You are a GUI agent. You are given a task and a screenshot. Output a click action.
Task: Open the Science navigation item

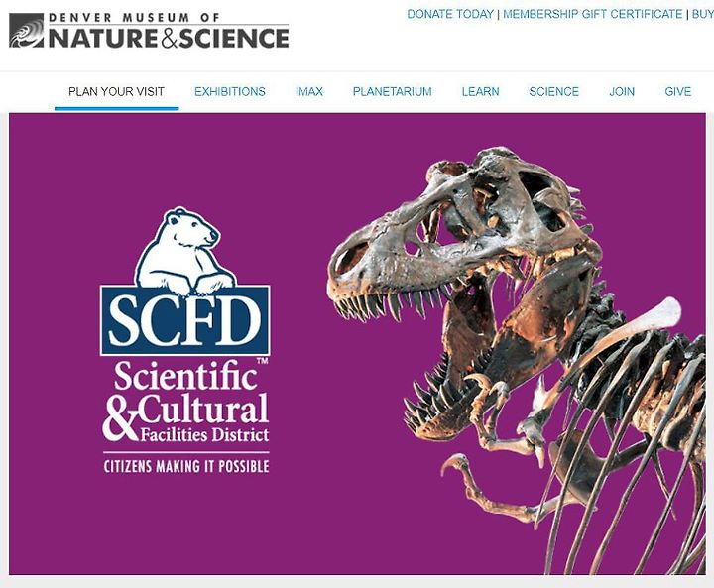click(554, 91)
